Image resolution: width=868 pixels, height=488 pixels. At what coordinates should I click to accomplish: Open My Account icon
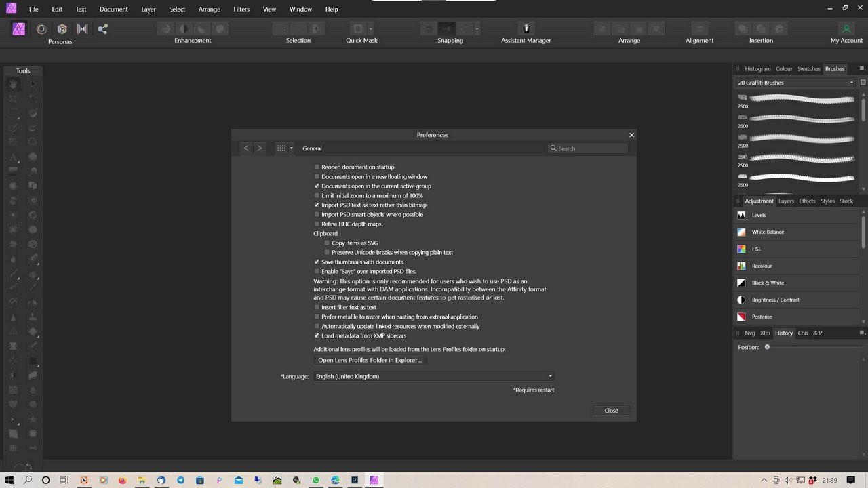(846, 28)
